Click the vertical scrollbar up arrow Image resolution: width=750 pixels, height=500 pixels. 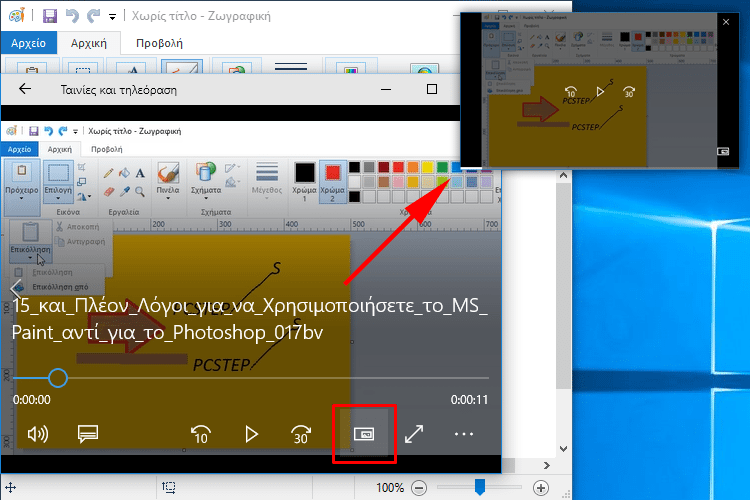tap(563, 176)
